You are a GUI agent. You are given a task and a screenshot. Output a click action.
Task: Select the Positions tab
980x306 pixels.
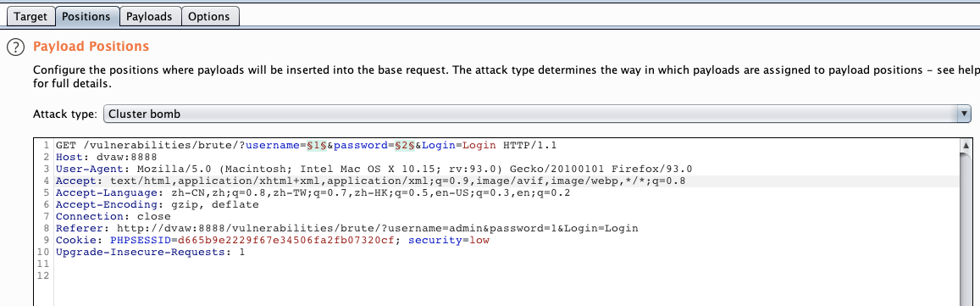[86, 16]
